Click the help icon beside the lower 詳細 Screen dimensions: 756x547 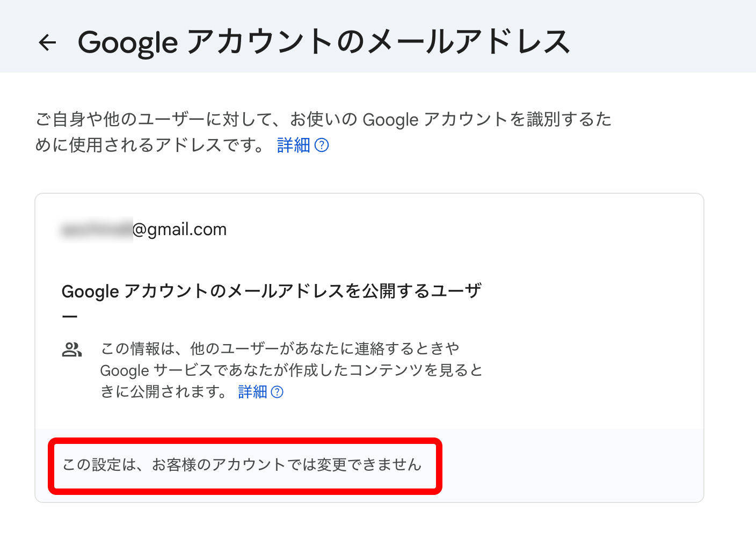pyautogui.click(x=277, y=392)
